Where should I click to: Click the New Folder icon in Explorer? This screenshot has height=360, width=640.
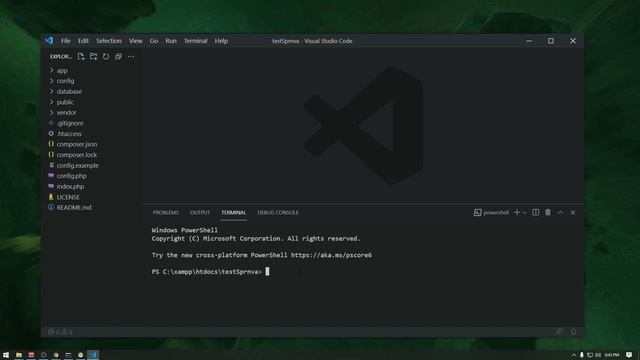(93, 56)
